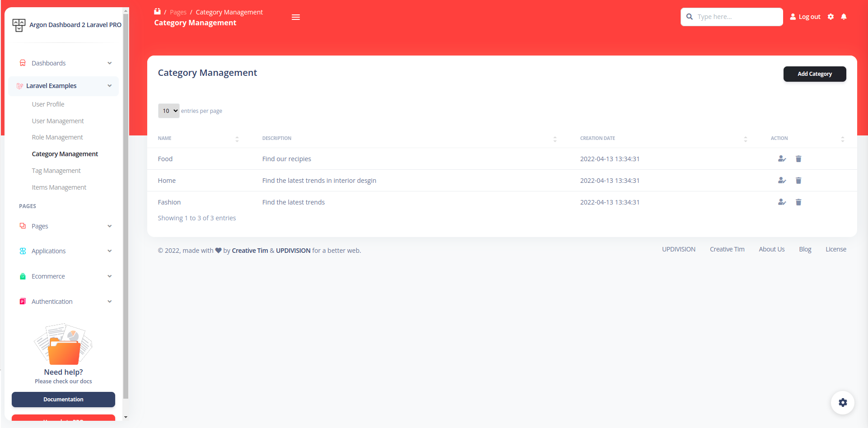This screenshot has height=428, width=868.
Task: Click the home breadcrumb icon
Action: (x=157, y=12)
